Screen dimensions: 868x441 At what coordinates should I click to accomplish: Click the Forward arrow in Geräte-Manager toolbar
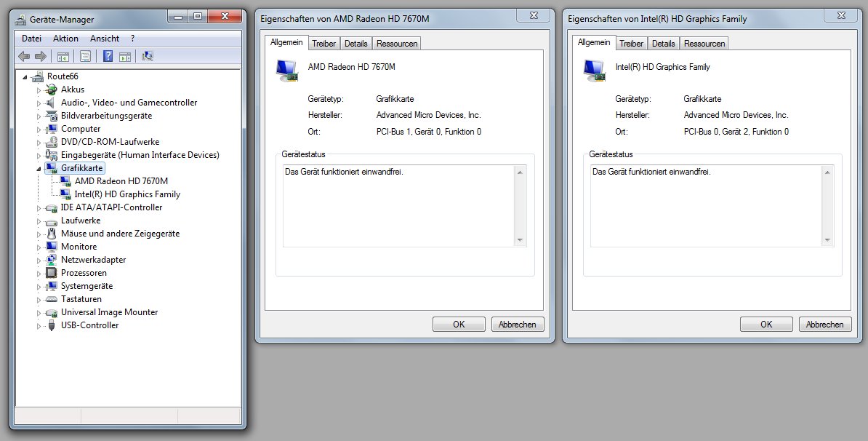(x=41, y=56)
